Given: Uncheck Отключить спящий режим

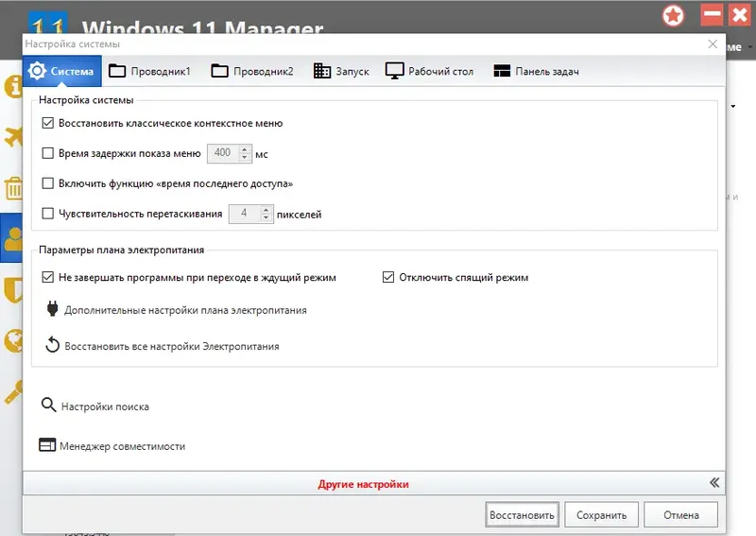Looking at the screenshot, I should [388, 277].
